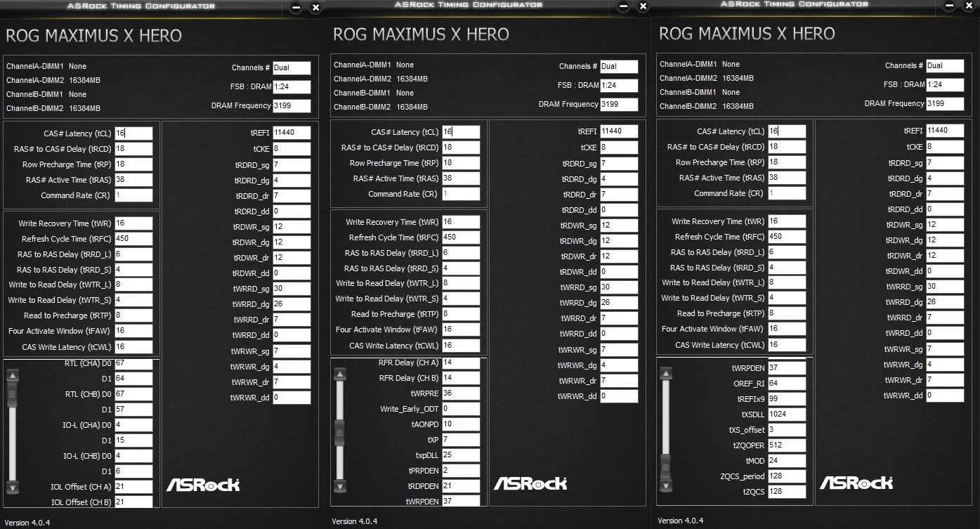Click Four Activate Window (tFAW) in middle window

tap(461, 329)
